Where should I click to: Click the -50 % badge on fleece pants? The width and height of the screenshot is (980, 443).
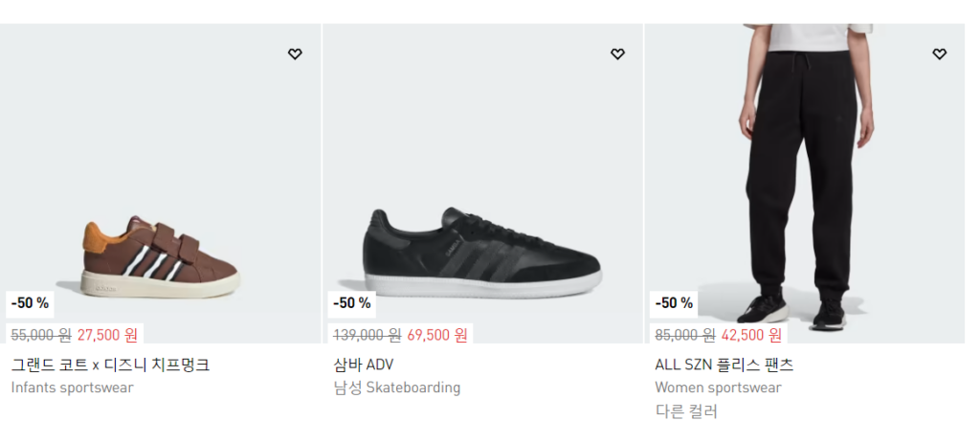click(674, 303)
